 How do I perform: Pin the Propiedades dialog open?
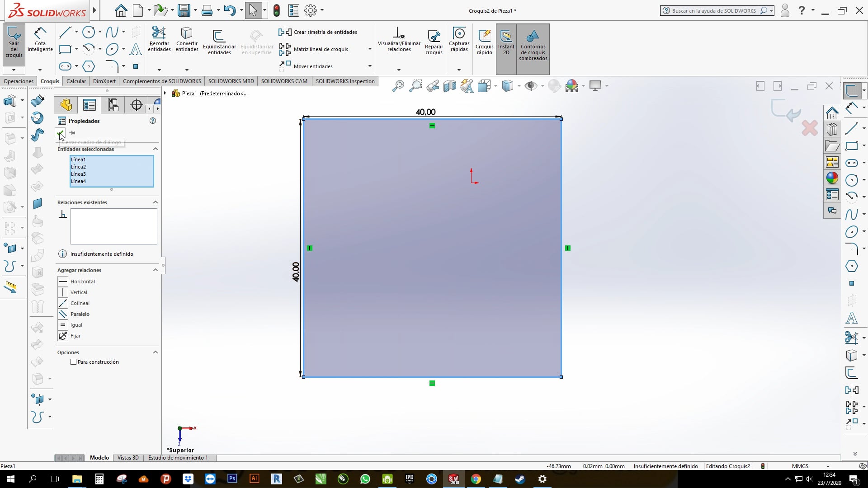click(x=72, y=133)
